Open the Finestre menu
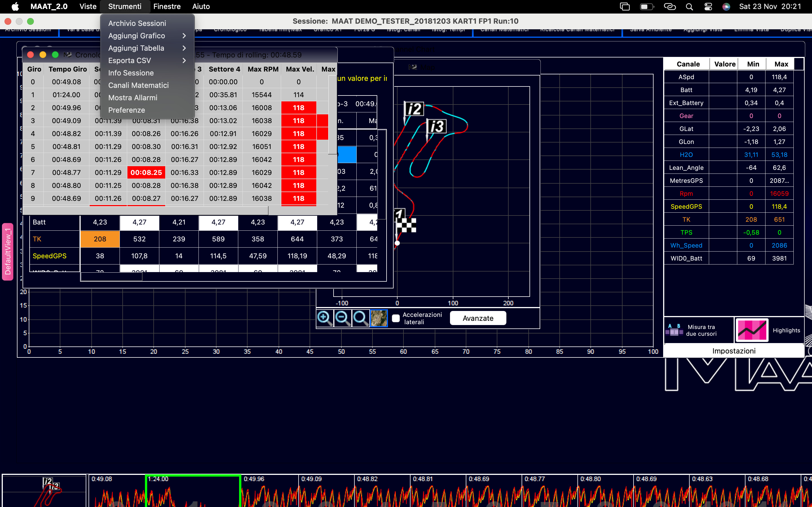Image resolution: width=812 pixels, height=507 pixels. pos(167,7)
